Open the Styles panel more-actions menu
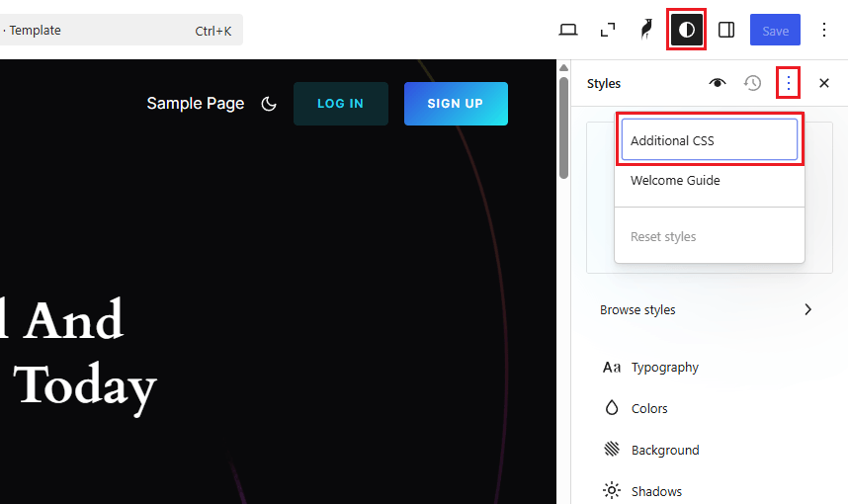 coord(788,83)
